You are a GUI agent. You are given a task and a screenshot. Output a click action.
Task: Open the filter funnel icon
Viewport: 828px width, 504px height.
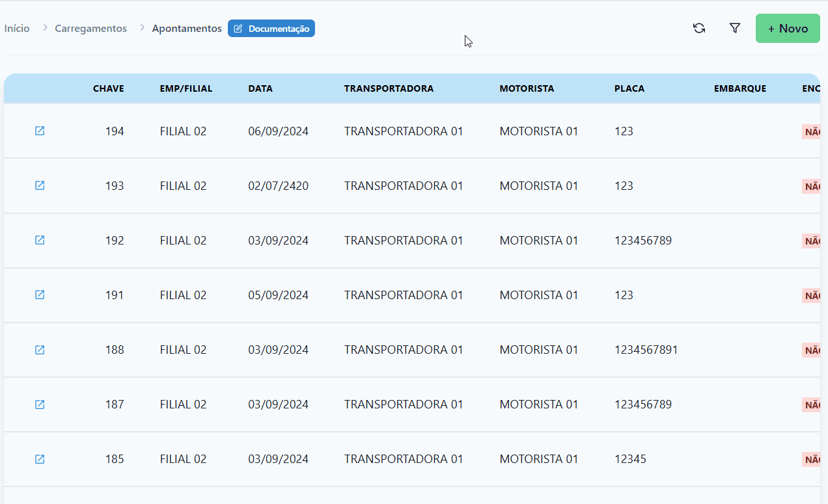coord(735,29)
